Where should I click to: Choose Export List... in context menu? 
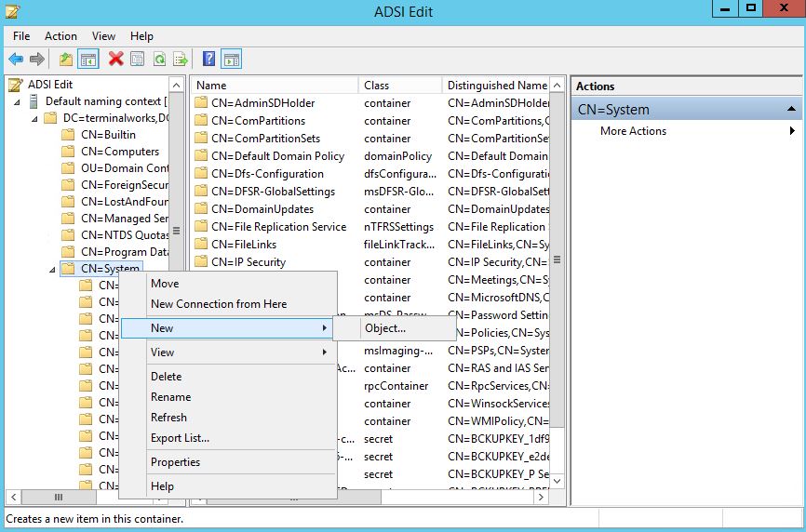[x=228, y=438]
